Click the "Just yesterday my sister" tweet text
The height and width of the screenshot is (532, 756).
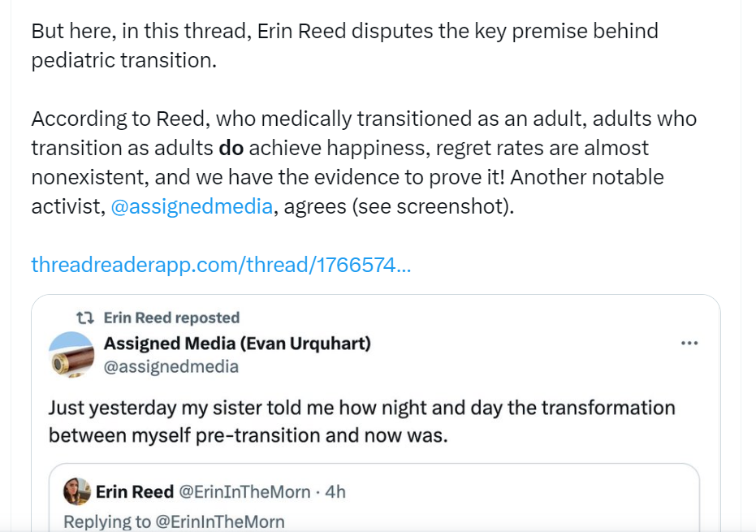click(x=361, y=407)
